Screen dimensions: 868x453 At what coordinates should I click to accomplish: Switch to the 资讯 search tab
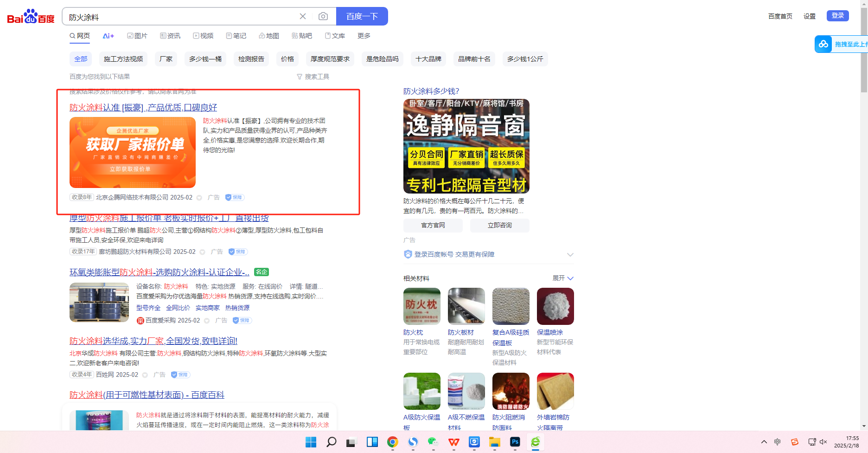[170, 36]
